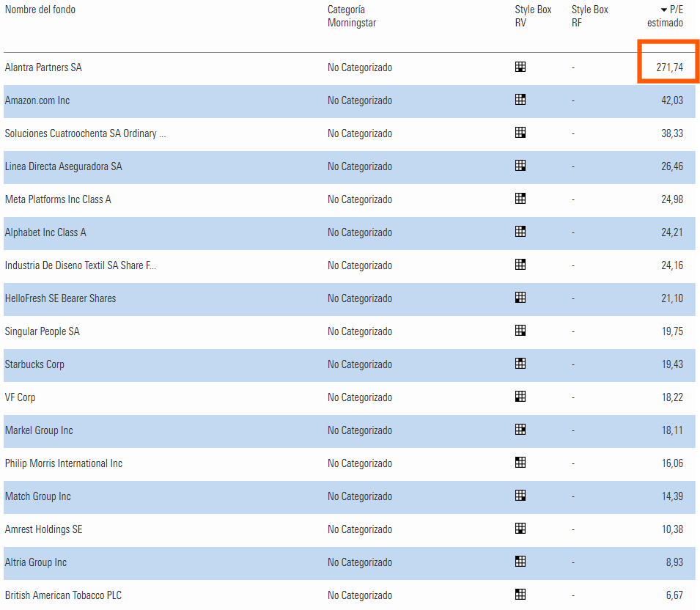Click the P/E value 24,16
The width and height of the screenshot is (700, 610).
click(x=672, y=265)
